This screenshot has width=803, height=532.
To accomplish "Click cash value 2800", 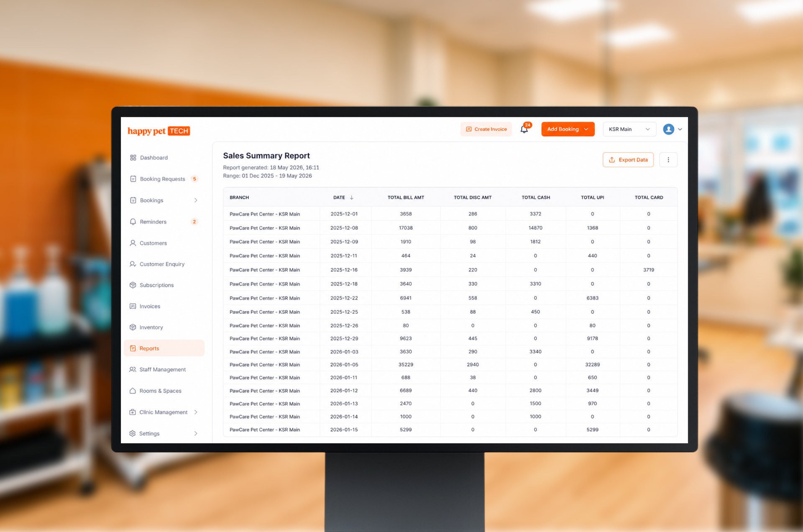I will (535, 391).
